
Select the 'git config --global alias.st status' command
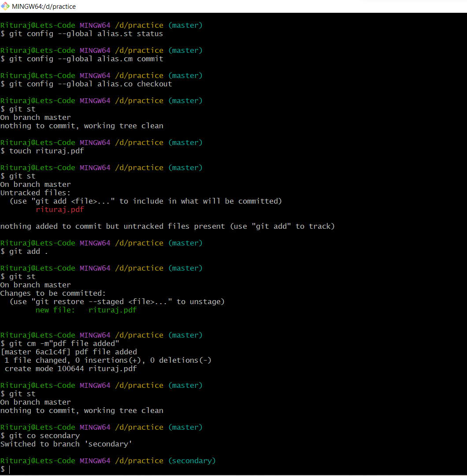86,33
